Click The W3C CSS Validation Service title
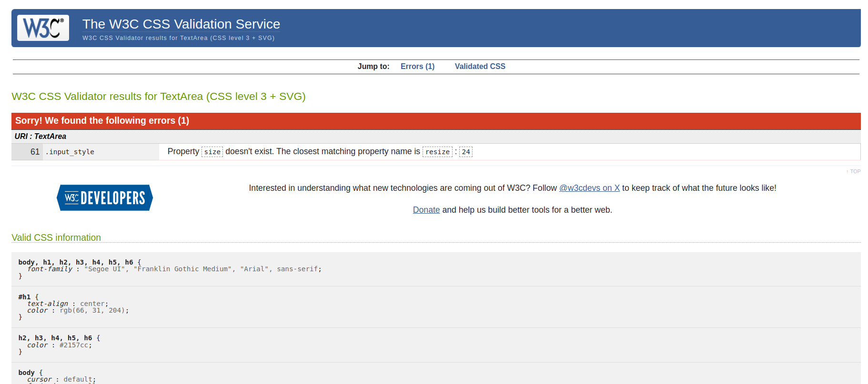The image size is (868, 384). click(x=181, y=24)
